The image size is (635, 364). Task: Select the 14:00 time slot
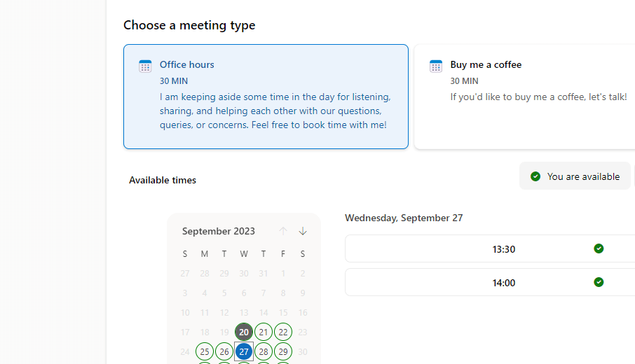coord(490,282)
